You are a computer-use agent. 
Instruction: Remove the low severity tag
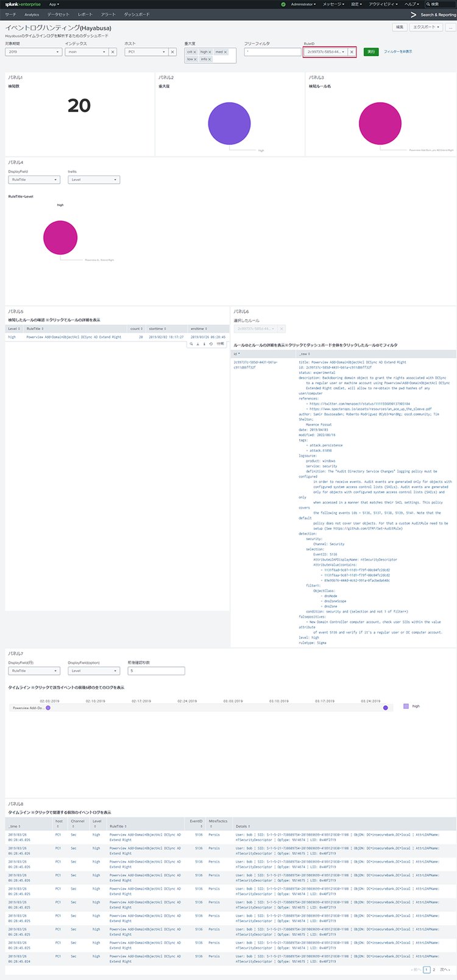click(195, 59)
